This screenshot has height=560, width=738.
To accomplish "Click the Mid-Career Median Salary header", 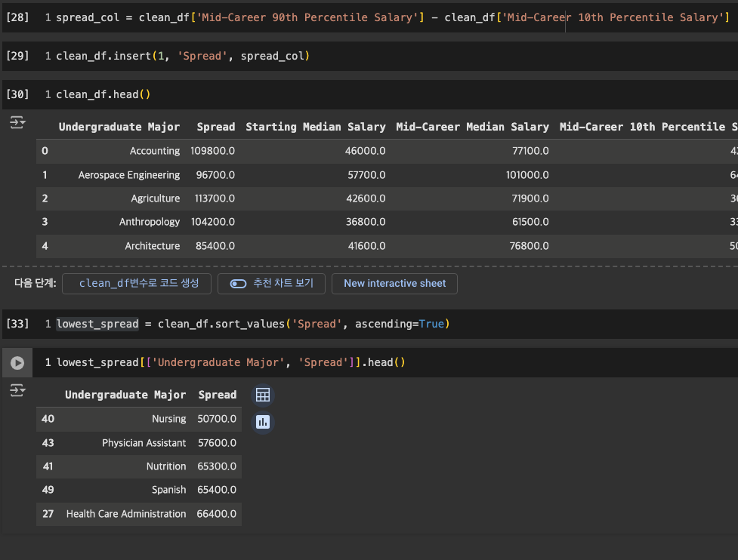I will pyautogui.click(x=472, y=127).
